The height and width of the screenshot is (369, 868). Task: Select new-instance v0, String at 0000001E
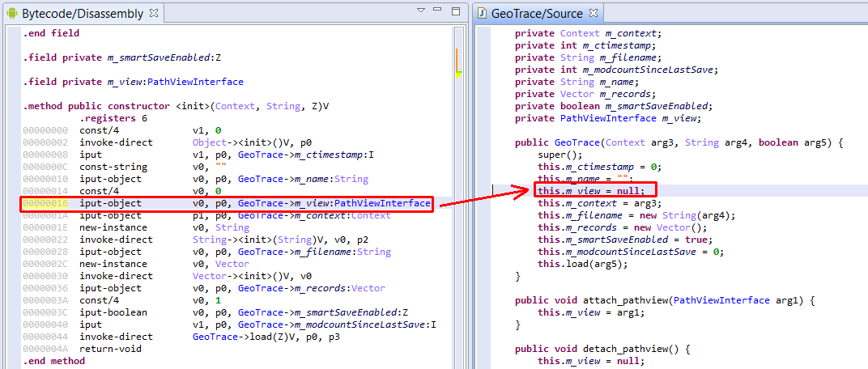(136, 228)
